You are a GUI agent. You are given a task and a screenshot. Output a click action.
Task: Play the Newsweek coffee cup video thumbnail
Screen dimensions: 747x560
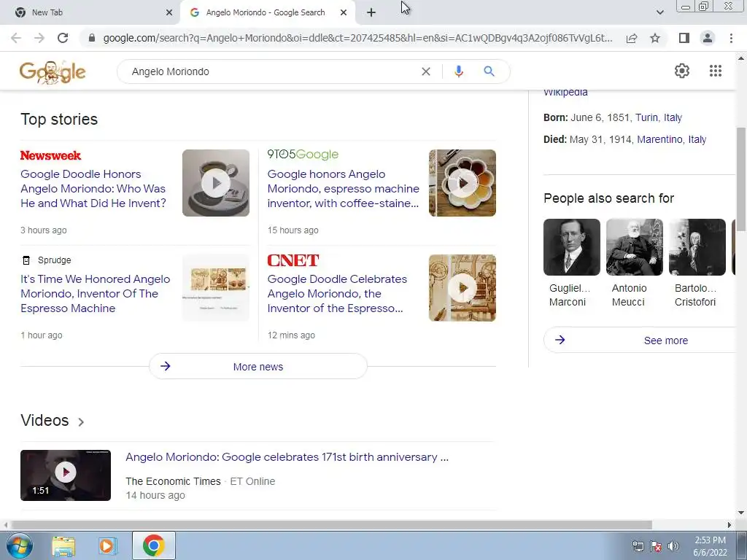pyautogui.click(x=216, y=183)
